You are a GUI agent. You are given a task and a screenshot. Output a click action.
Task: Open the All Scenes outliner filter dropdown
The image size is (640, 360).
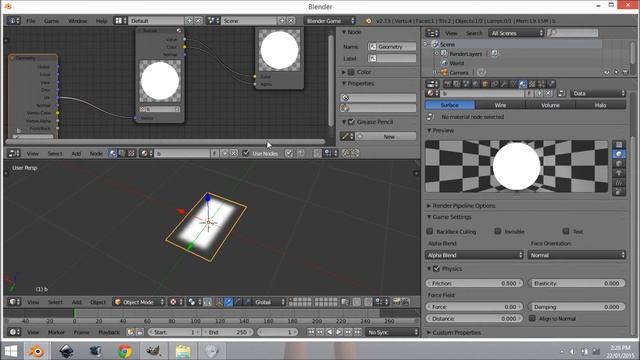coord(516,33)
